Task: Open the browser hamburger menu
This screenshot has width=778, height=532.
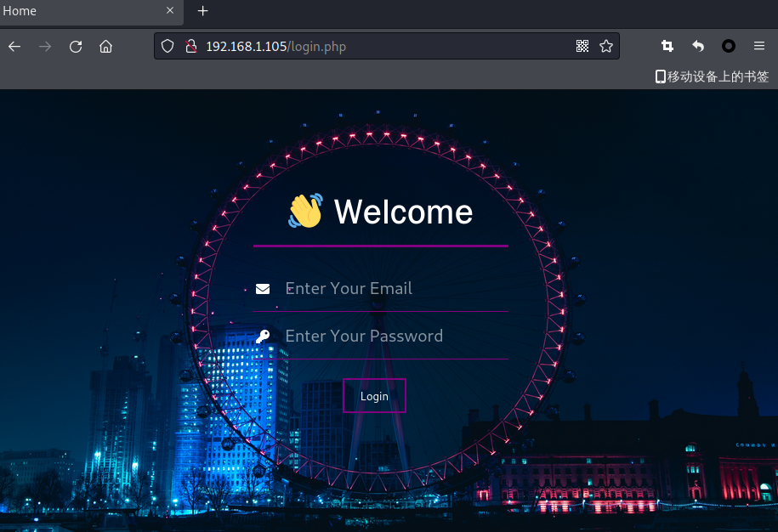Action: pos(759,46)
